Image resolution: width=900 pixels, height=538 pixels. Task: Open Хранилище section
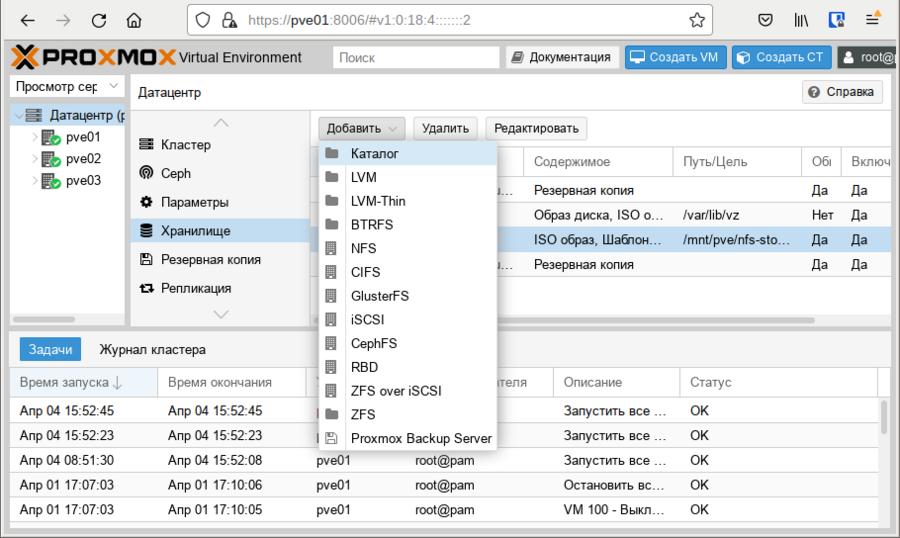click(220, 231)
